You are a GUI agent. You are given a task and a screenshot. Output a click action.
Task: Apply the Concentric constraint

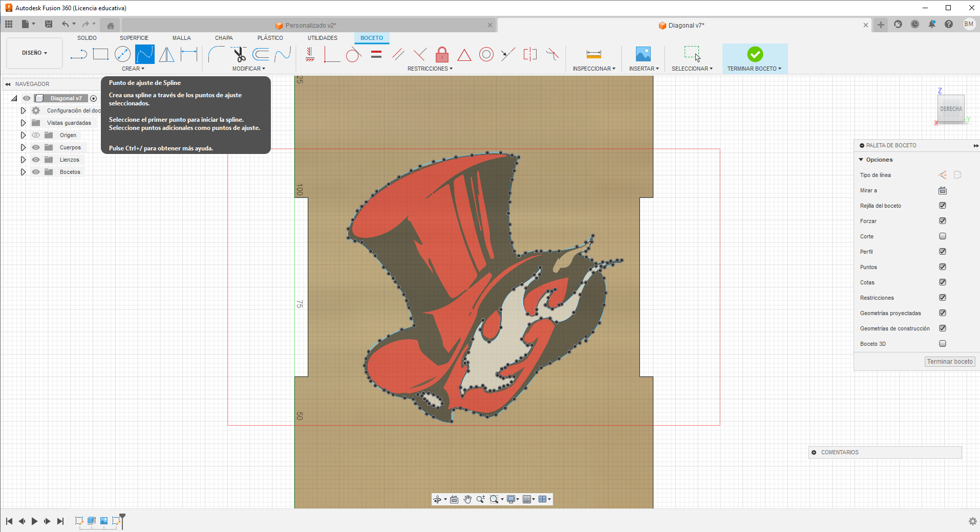tap(486, 54)
